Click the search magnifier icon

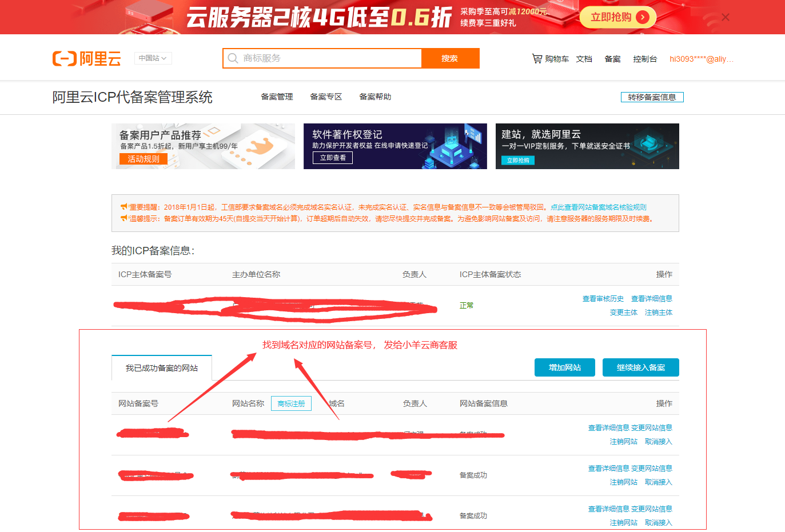point(233,58)
